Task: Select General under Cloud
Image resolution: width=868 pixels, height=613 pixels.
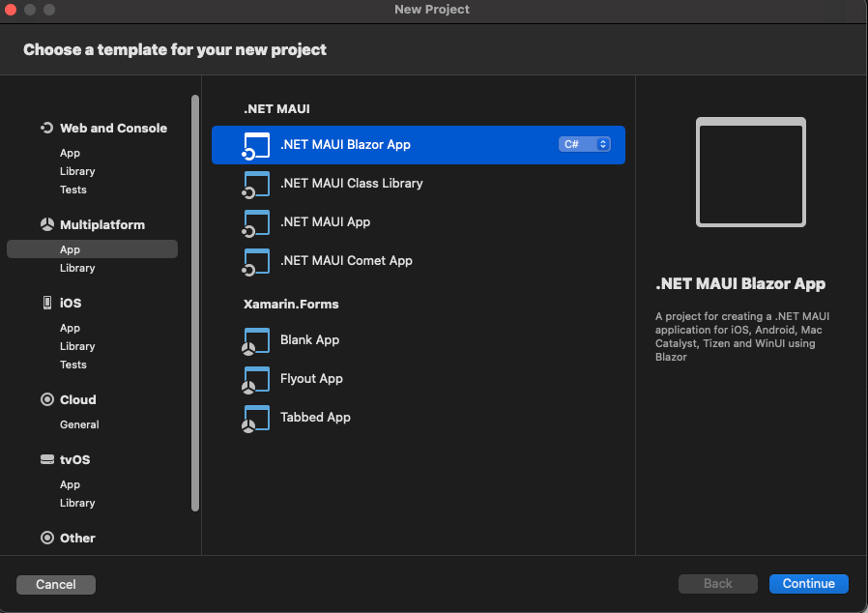Action: click(x=79, y=424)
